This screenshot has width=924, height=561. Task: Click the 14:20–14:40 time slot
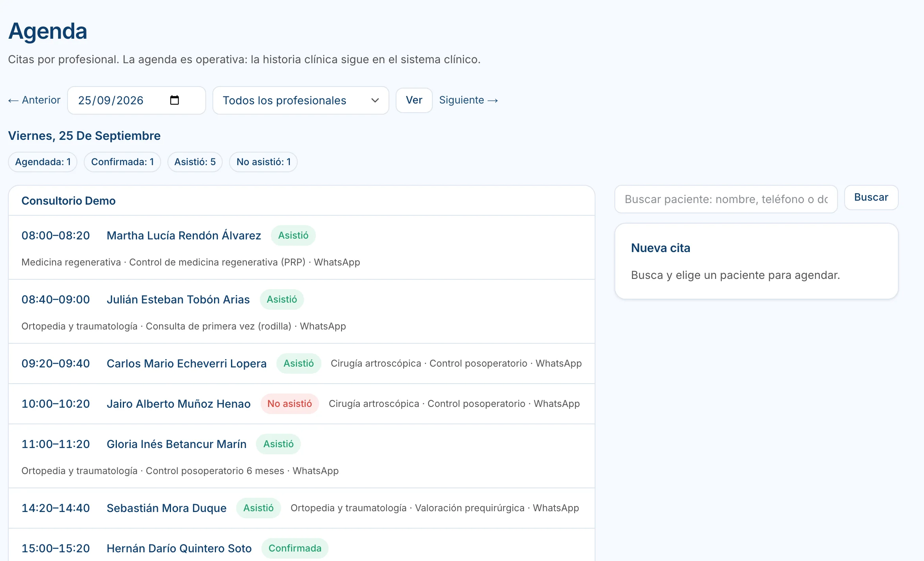point(56,508)
